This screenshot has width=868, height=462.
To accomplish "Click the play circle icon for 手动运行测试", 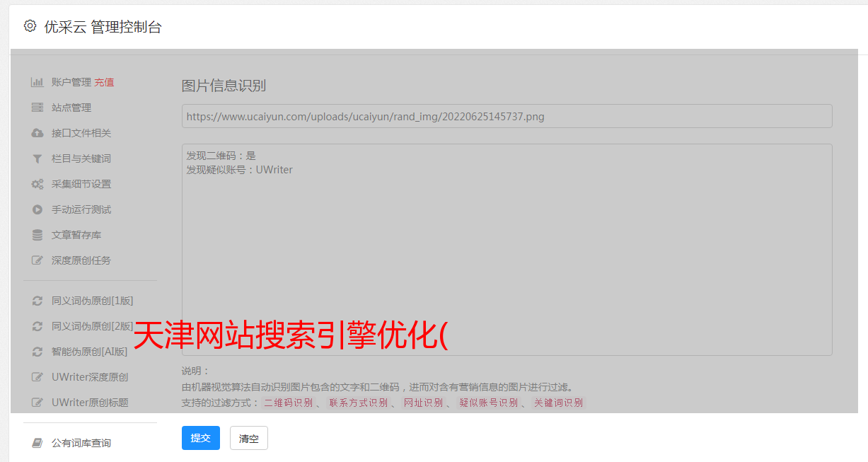I will coord(37,209).
